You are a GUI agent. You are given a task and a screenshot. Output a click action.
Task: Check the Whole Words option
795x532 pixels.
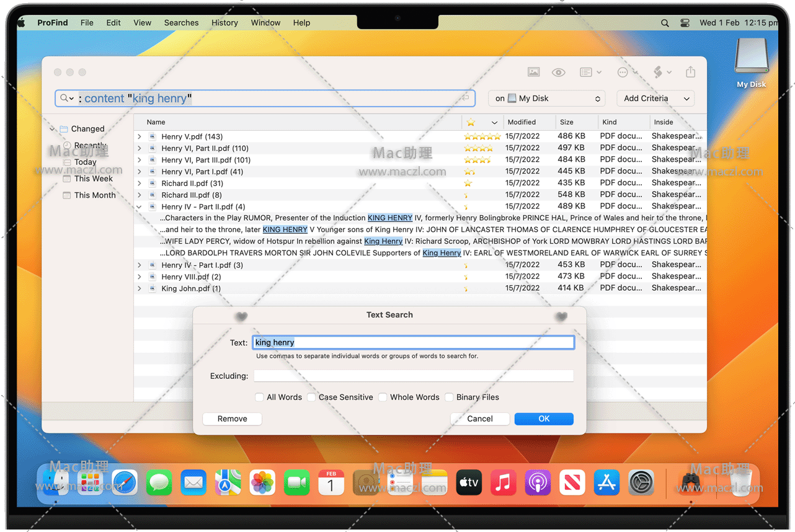click(x=383, y=397)
